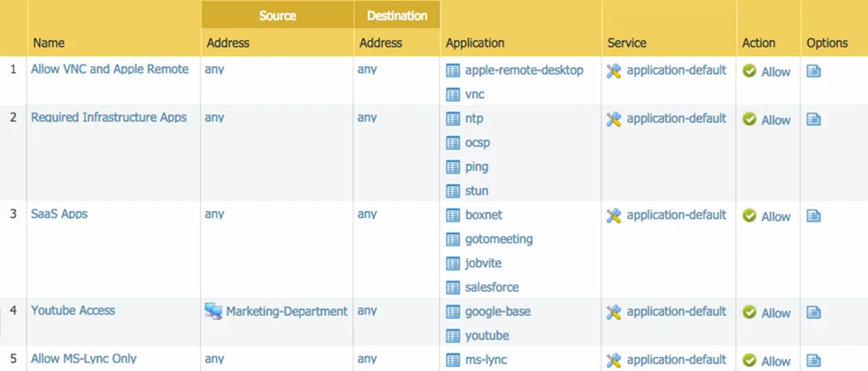Open options profile icon for Allow VNC rule

click(x=813, y=71)
